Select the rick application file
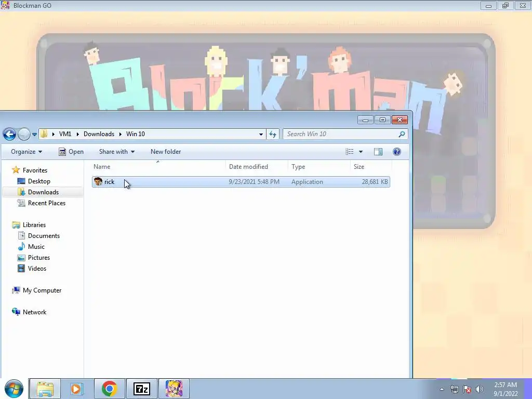This screenshot has height=399, width=532. (x=241, y=182)
